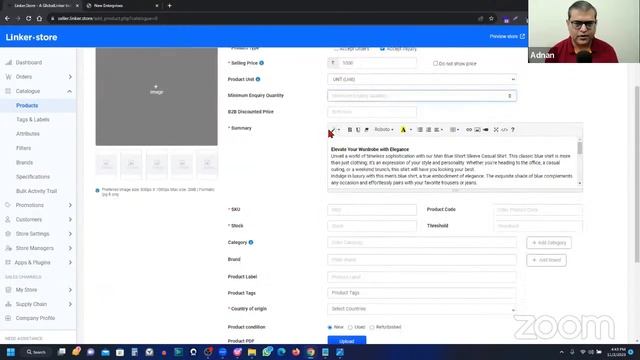The height and width of the screenshot is (360, 640).
Task: Toggle the Accept Orders checkbox
Action: [x=336, y=49]
